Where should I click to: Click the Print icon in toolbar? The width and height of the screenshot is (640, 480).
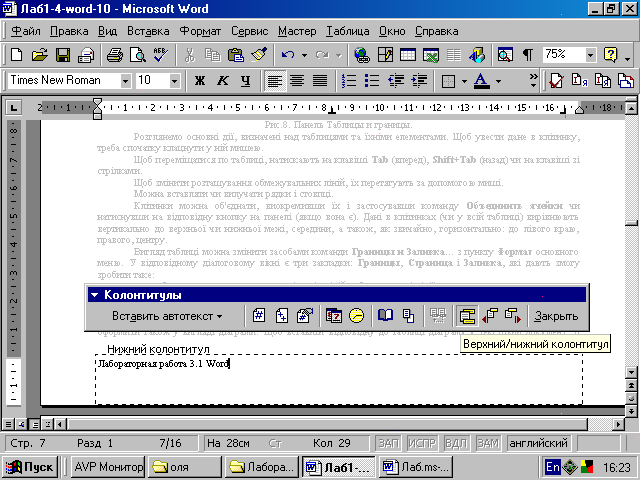[x=114, y=54]
